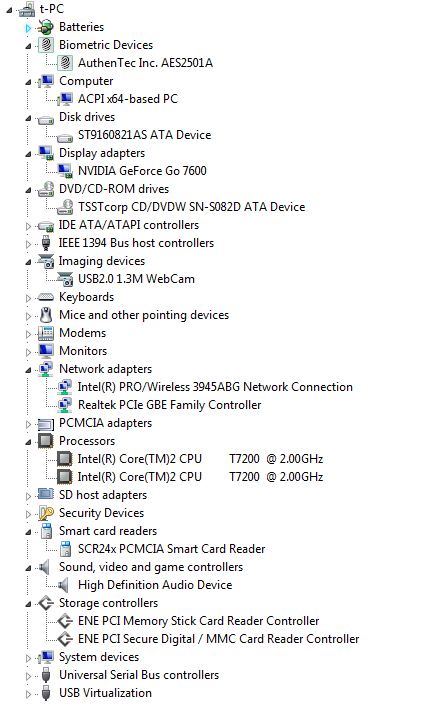Click the NVIDIA GeForce Go 7600 icon
Image resolution: width=438 pixels, height=722 pixels.
click(x=65, y=171)
